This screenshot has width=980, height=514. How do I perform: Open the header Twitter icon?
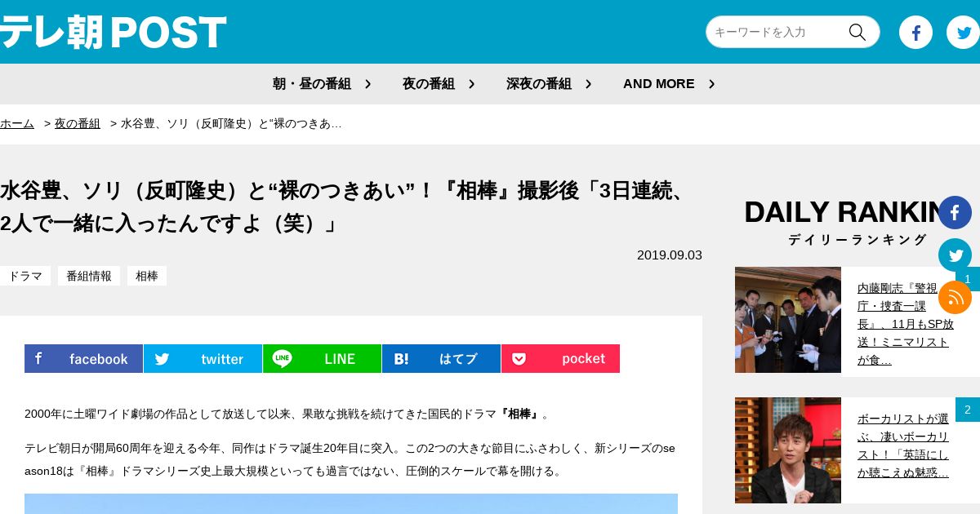pyautogui.click(x=963, y=33)
